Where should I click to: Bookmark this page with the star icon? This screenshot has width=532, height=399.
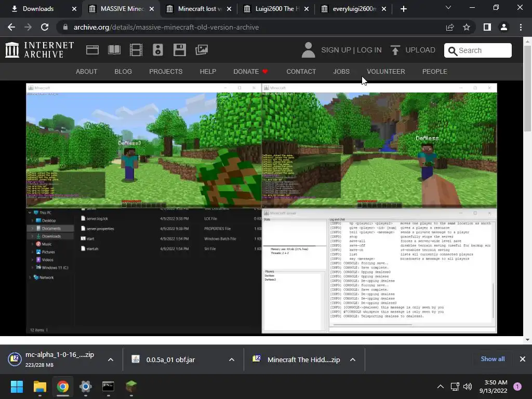[467, 27]
